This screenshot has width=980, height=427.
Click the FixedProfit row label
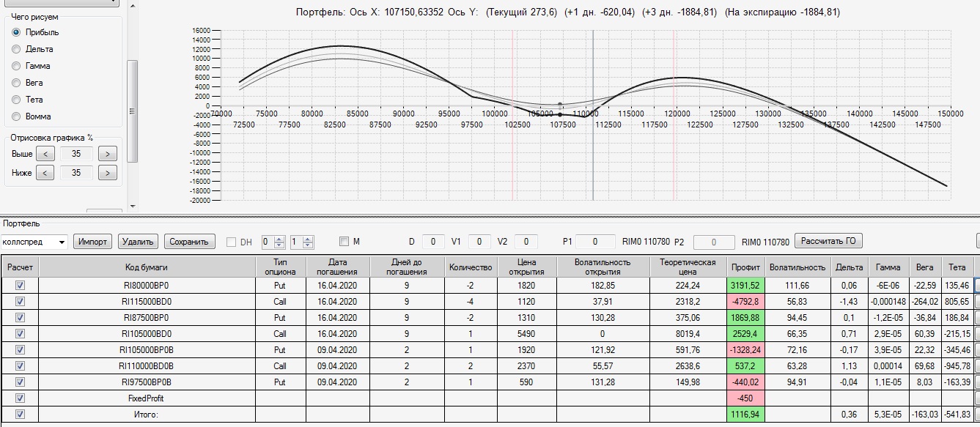click(147, 398)
